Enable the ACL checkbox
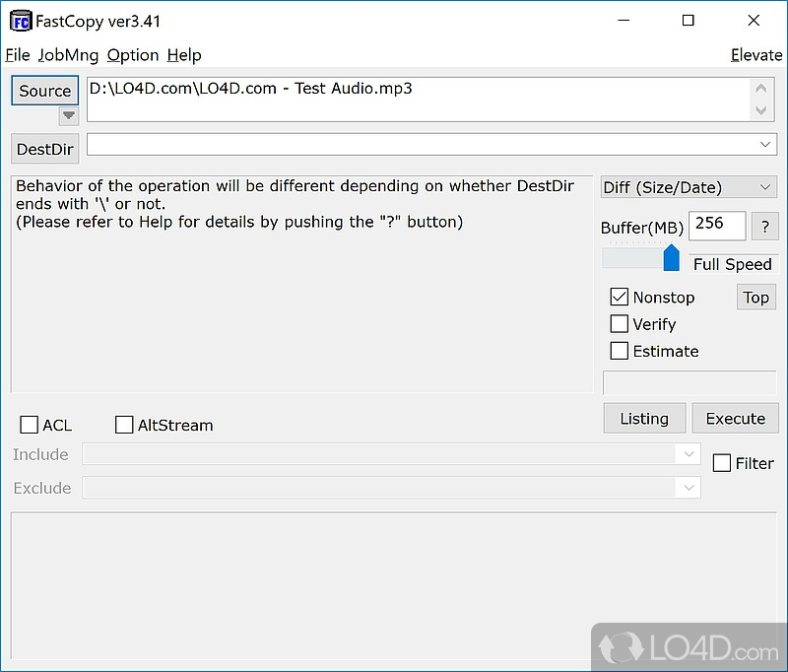 pyautogui.click(x=29, y=425)
